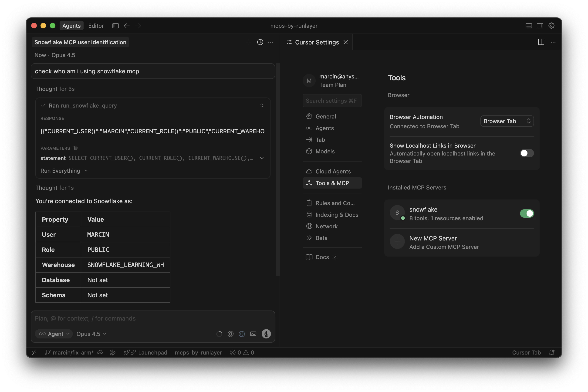Viewport: 588px width, 392px height.
Task: Close the Cursor Settings tab
Action: coord(345,42)
